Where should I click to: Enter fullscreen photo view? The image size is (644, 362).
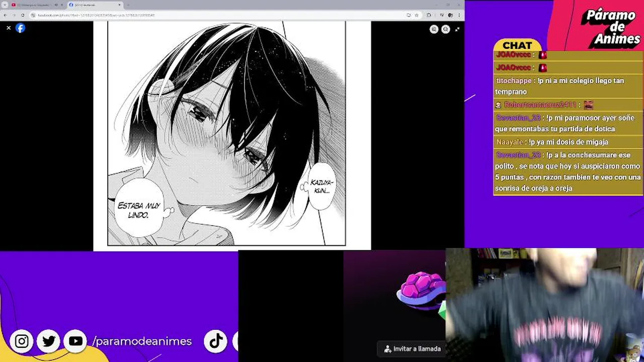tap(457, 29)
